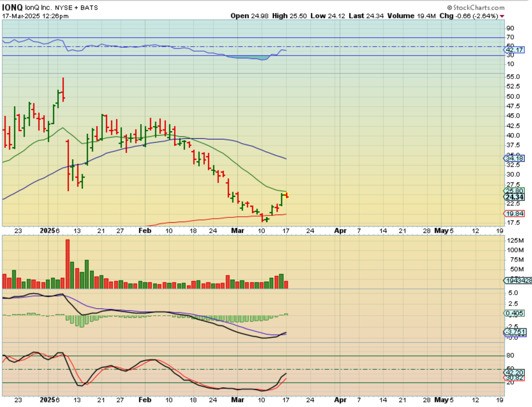Click the red moving average tag 19.84
This screenshot has width=532, height=407.
[x=514, y=214]
